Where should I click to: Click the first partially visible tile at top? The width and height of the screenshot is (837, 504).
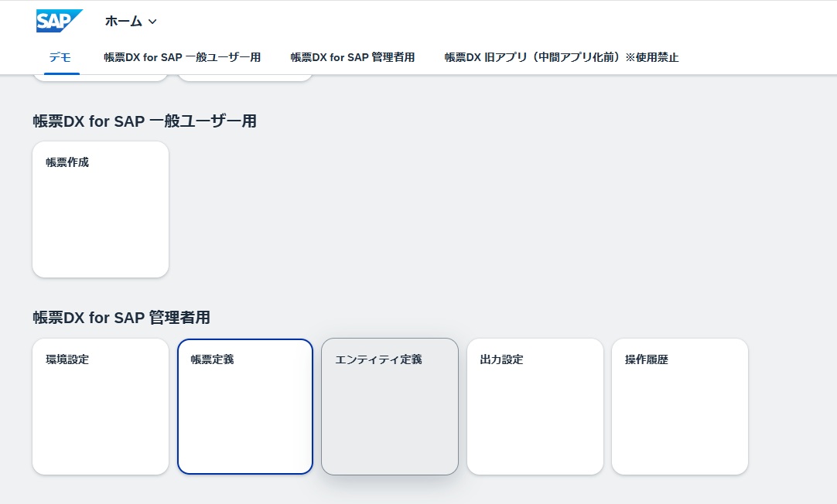click(x=101, y=77)
